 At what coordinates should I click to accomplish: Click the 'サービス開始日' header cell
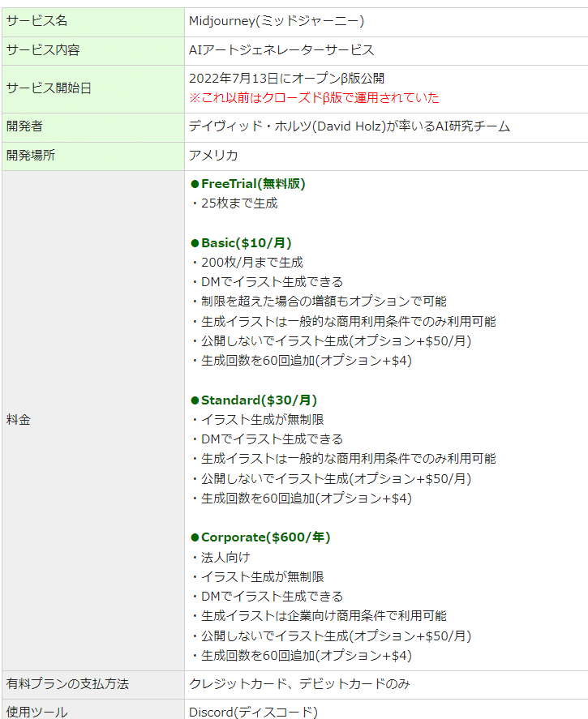tap(93, 89)
